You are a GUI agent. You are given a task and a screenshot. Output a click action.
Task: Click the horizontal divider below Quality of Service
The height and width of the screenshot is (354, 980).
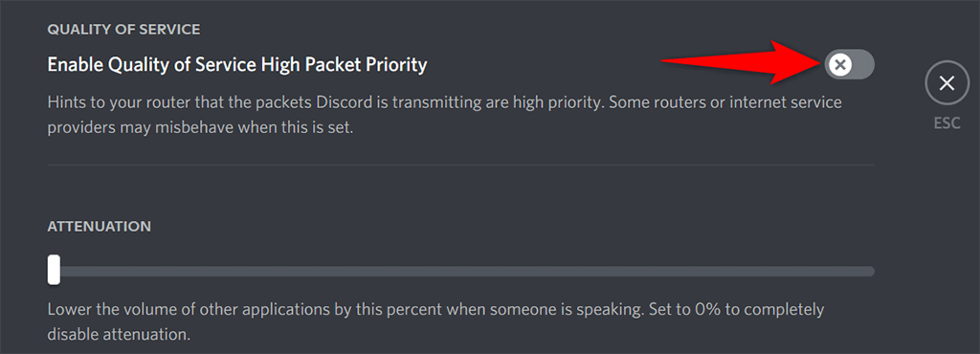461,166
